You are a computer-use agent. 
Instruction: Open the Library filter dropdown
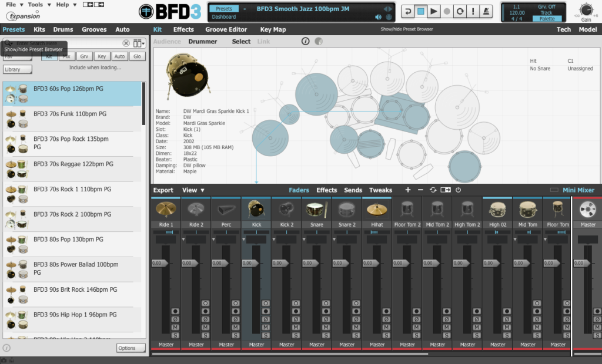[18, 69]
